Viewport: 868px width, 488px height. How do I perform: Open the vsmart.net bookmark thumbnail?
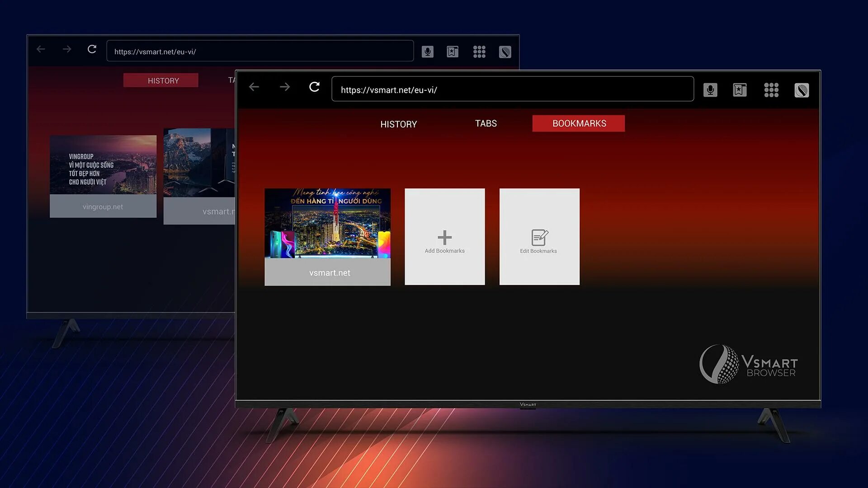pos(327,237)
